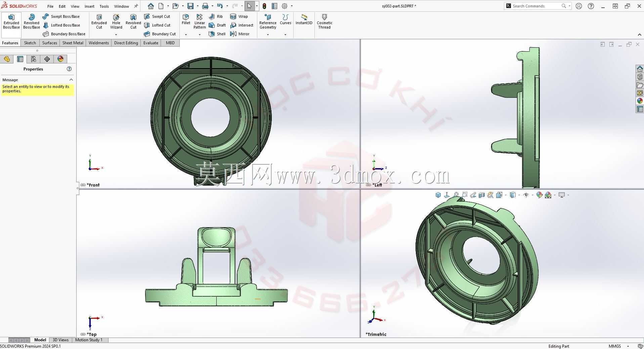Screen dimensions: 644x349
Task: Open the PropertyManager tab icon
Action: [x=20, y=59]
